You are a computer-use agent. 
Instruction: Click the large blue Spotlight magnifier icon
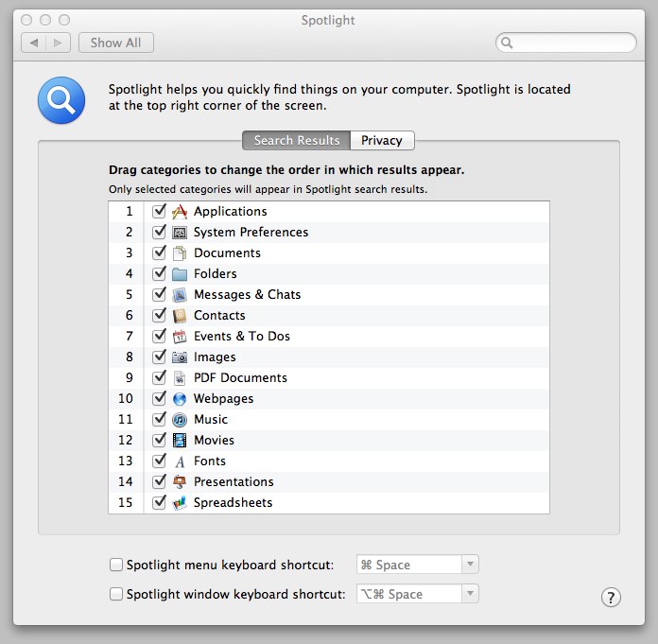click(61, 100)
